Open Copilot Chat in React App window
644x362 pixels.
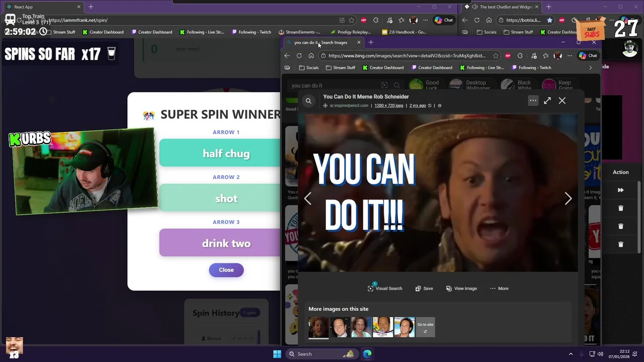click(x=444, y=20)
